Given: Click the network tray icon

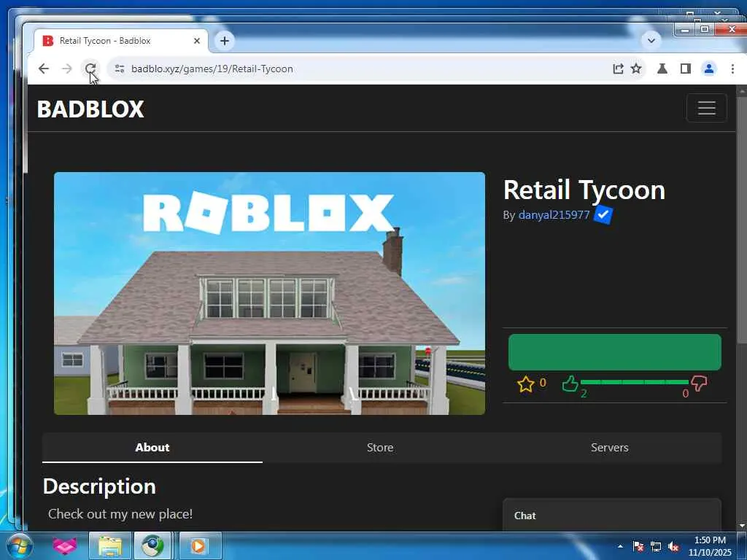Looking at the screenshot, I should pyautogui.click(x=656, y=546).
